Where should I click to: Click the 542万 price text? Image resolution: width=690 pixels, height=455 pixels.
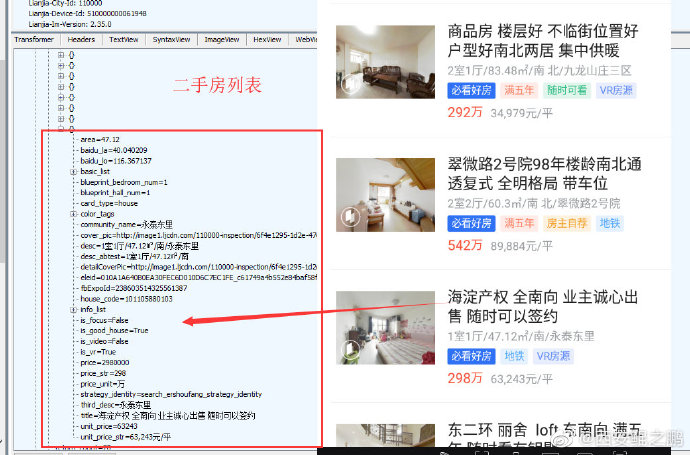(465, 246)
